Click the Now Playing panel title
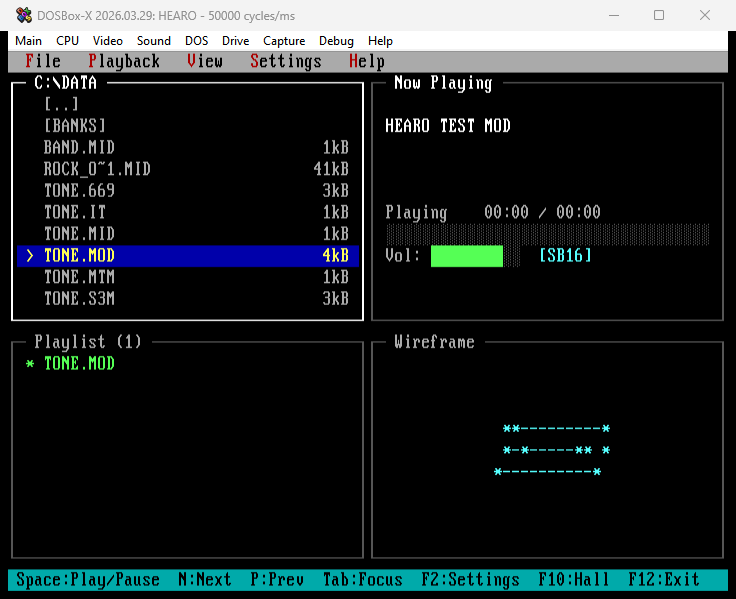 coord(443,83)
